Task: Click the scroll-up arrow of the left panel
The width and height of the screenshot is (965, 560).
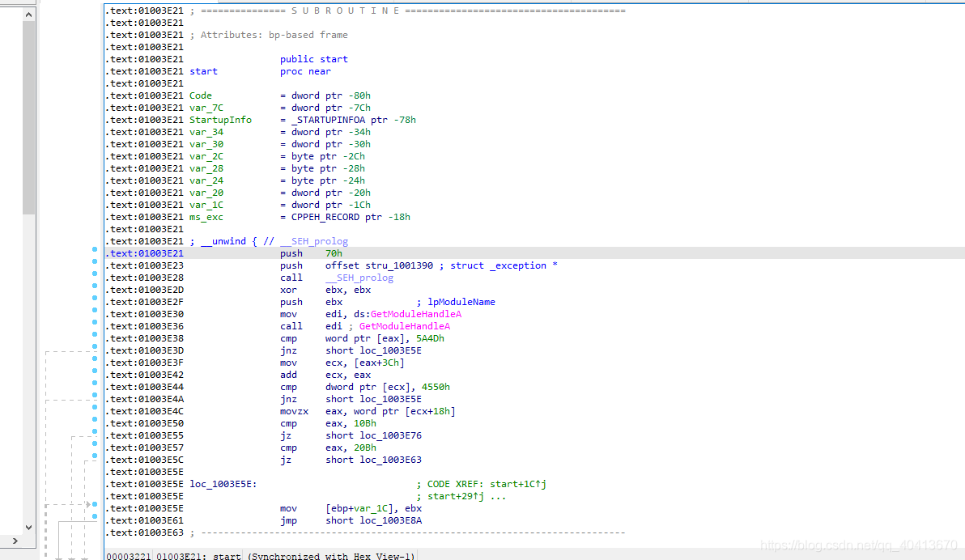Action: pos(28,14)
